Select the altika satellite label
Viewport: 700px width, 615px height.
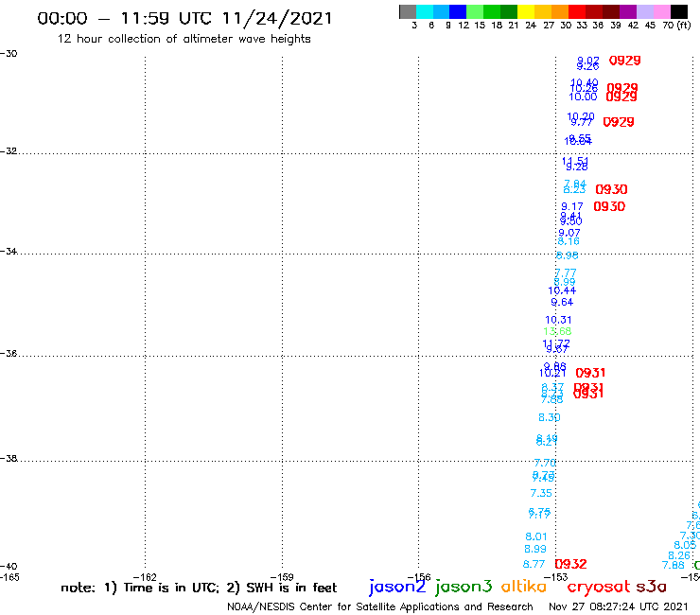524,587
